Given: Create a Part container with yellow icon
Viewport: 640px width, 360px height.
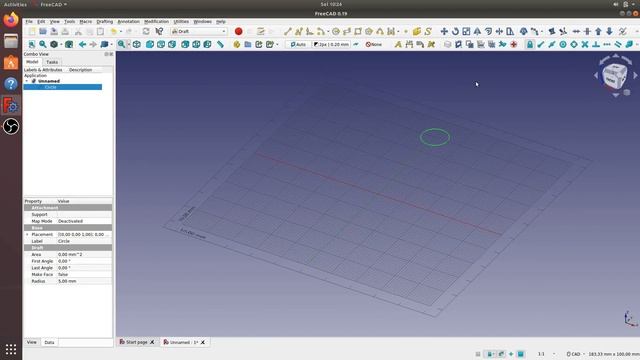Looking at the screenshot, I should click(x=237, y=44).
